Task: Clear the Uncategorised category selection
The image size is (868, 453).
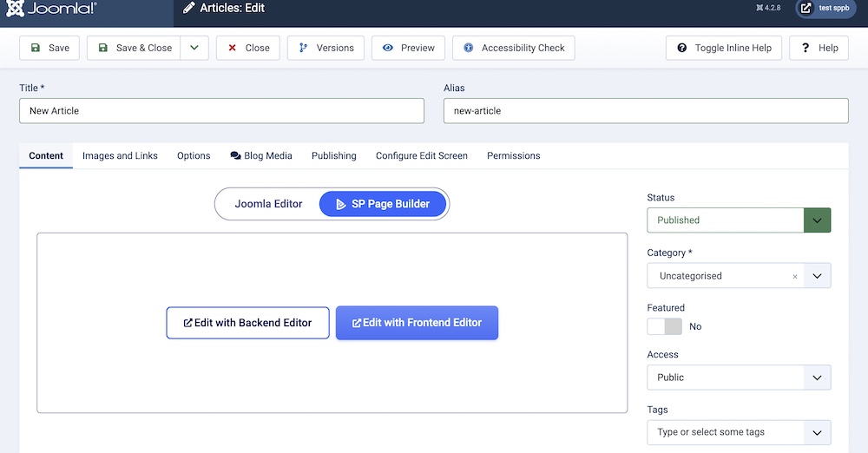Action: 795,277
